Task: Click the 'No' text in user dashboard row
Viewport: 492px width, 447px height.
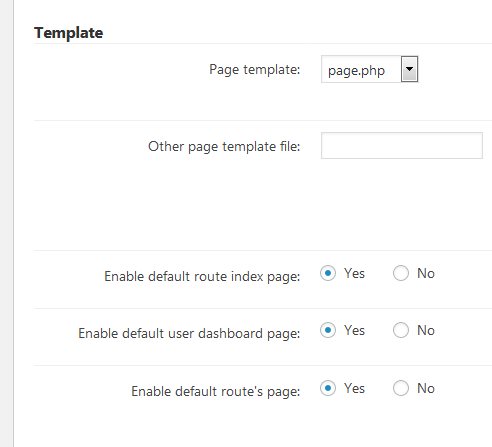Action: coord(426,331)
